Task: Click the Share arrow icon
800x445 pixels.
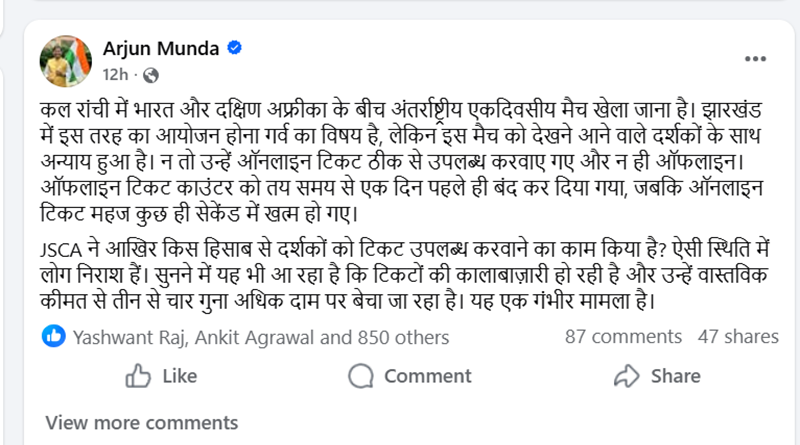Action: point(627,376)
